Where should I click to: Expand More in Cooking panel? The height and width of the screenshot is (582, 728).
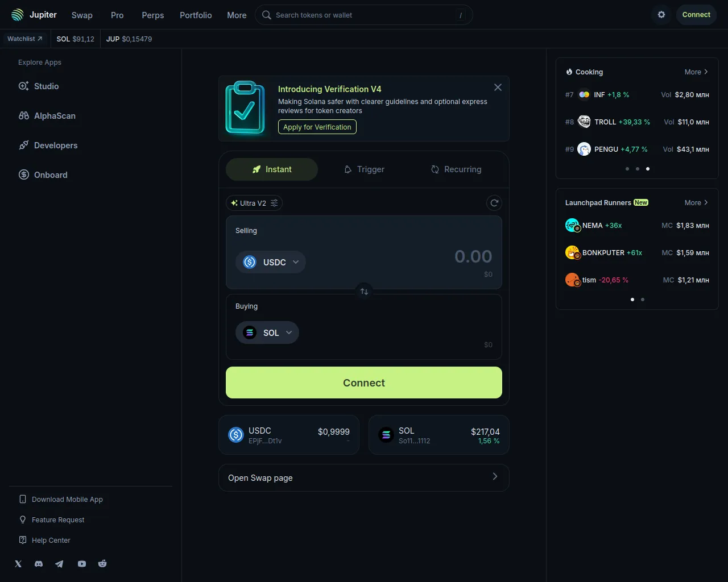pyautogui.click(x=696, y=72)
